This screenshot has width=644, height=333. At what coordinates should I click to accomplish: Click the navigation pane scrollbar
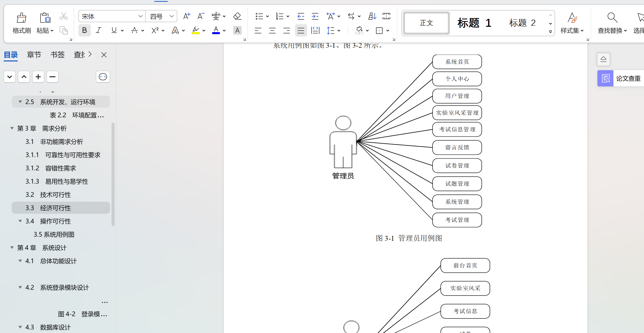113,174
